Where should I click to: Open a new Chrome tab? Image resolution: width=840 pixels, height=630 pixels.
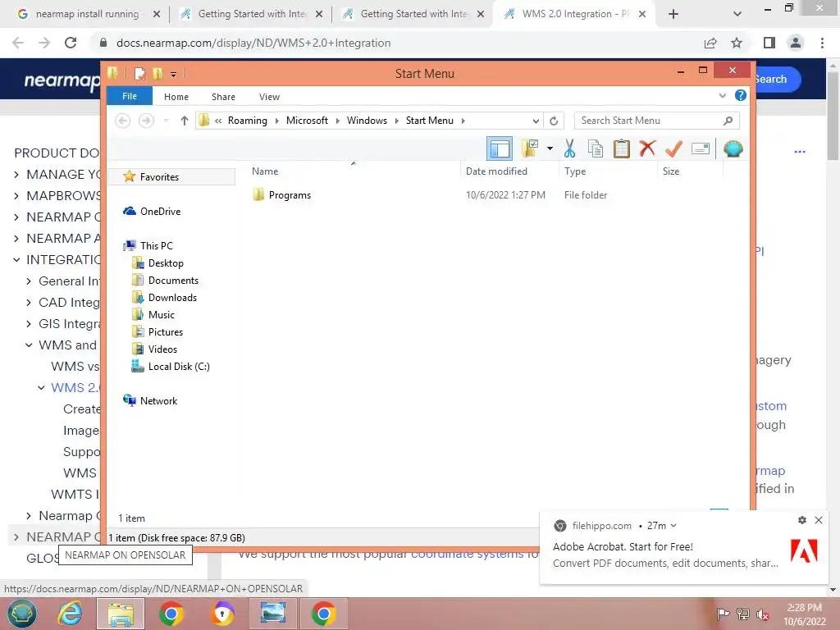click(x=673, y=14)
